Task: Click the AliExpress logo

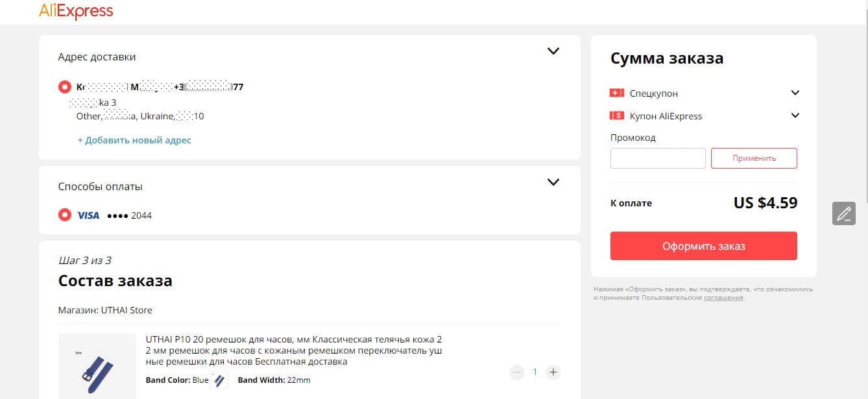Action: (76, 11)
